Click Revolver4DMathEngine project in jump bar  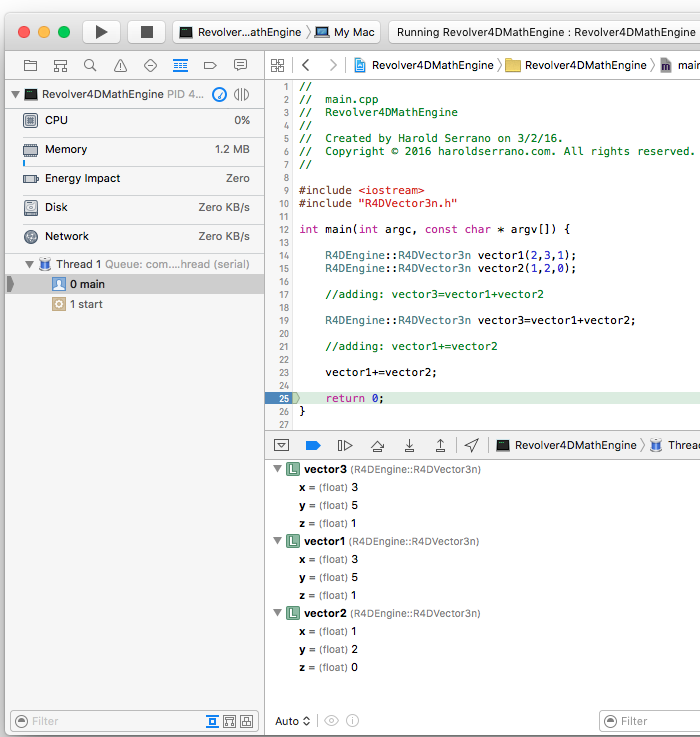click(424, 65)
